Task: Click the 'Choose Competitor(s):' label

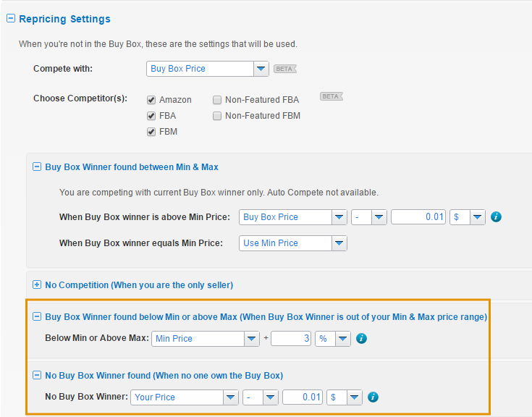Action: point(80,98)
